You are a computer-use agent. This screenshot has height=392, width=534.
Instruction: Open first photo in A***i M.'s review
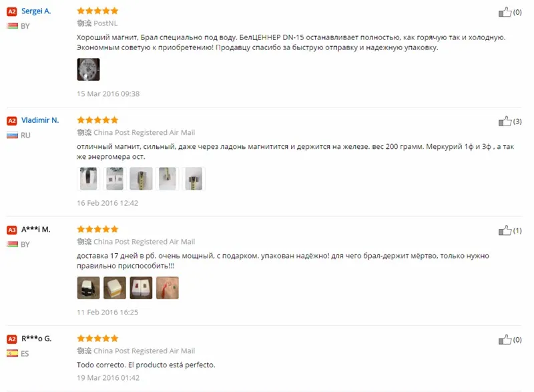coord(89,288)
